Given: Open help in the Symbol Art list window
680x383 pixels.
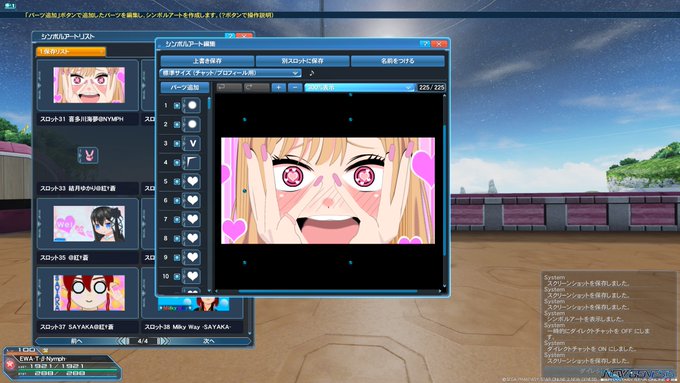Looking at the screenshot, I should coord(230,36).
